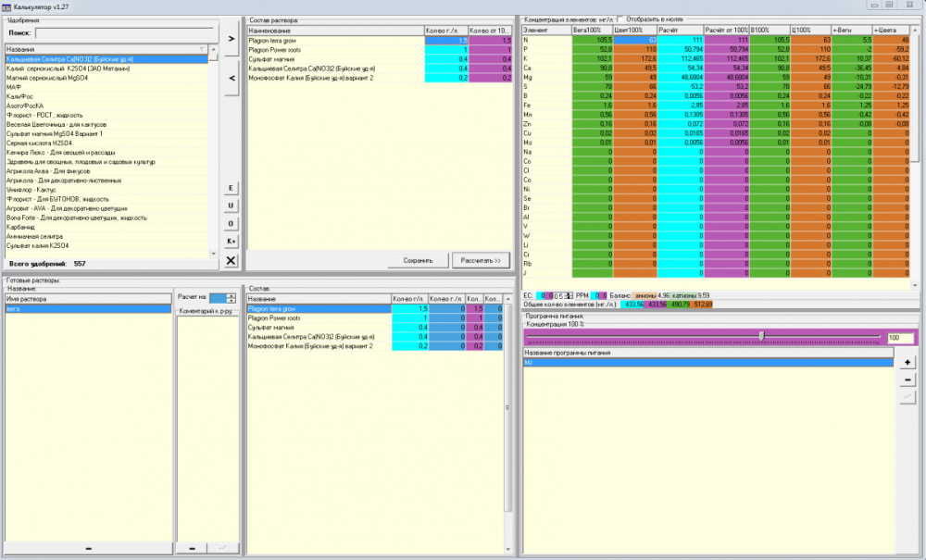Remove nutrition program with minus button

(907, 380)
